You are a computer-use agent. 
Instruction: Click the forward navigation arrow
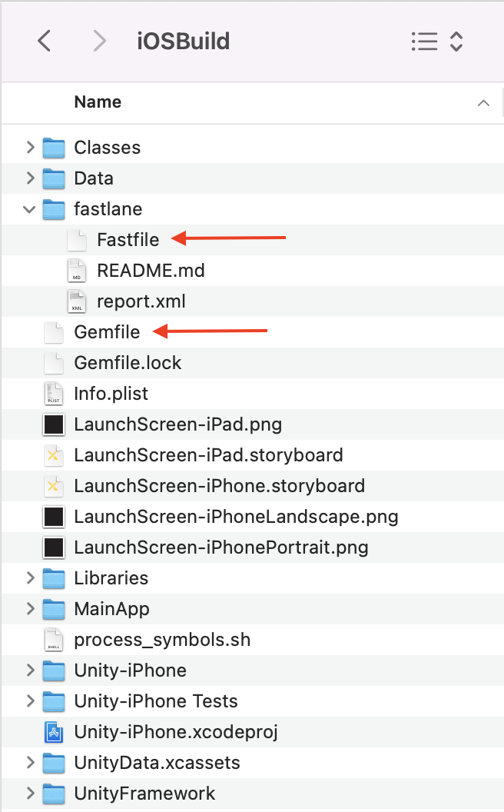(99, 41)
